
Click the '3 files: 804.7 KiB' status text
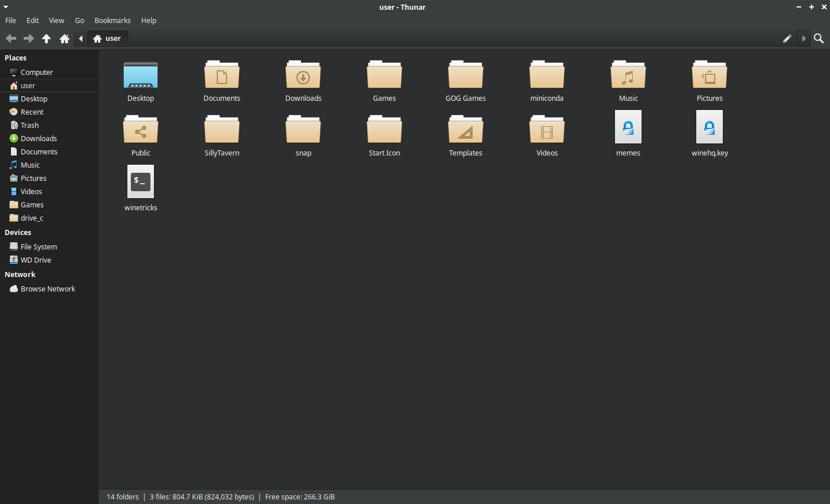pyautogui.click(x=202, y=497)
